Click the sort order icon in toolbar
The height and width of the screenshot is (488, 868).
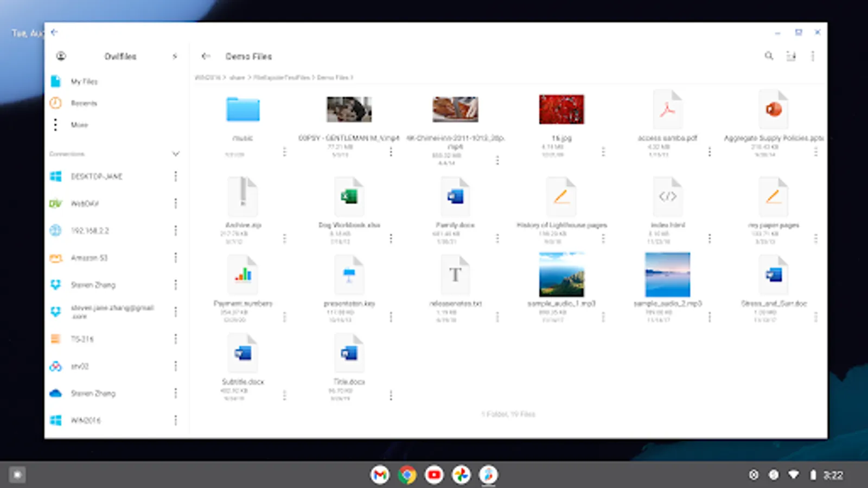click(791, 56)
